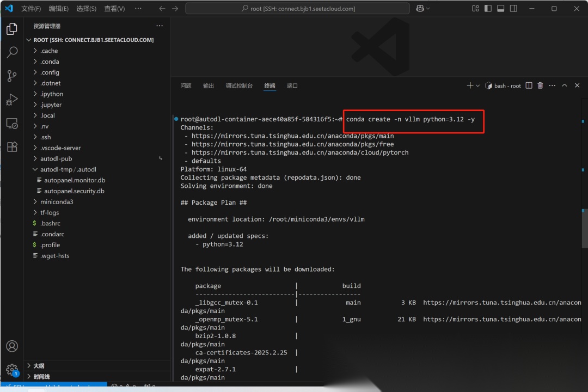The image size is (588, 392).
Task: Expand the .local folder
Action: pyautogui.click(x=97, y=115)
